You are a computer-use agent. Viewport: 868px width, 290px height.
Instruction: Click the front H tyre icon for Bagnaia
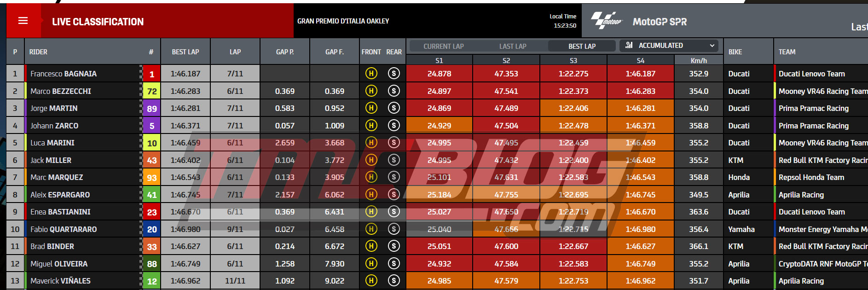371,74
